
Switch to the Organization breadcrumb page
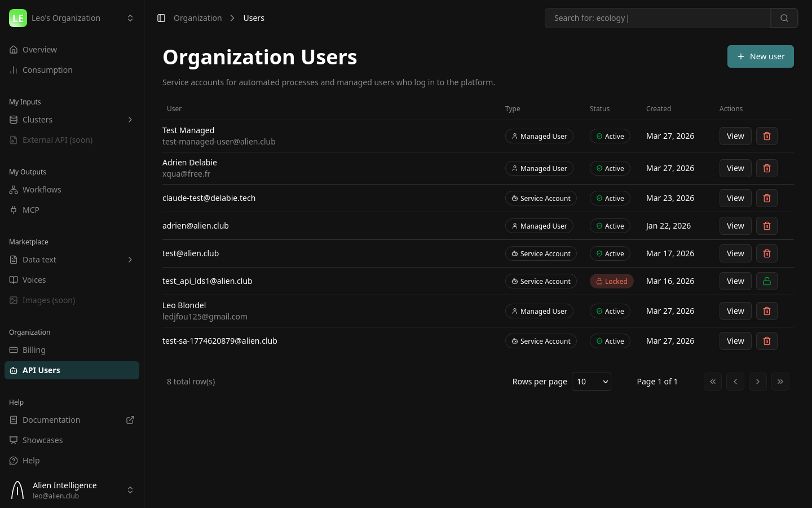pyautogui.click(x=197, y=17)
